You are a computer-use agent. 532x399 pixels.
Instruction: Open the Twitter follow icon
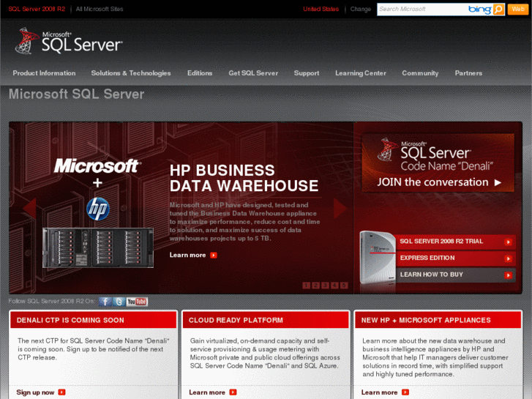tap(119, 302)
